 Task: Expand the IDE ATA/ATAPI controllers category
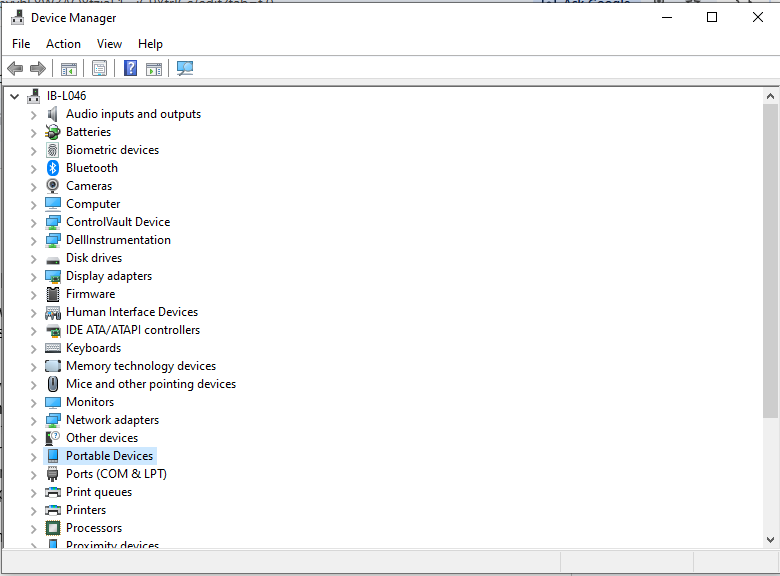tap(33, 331)
